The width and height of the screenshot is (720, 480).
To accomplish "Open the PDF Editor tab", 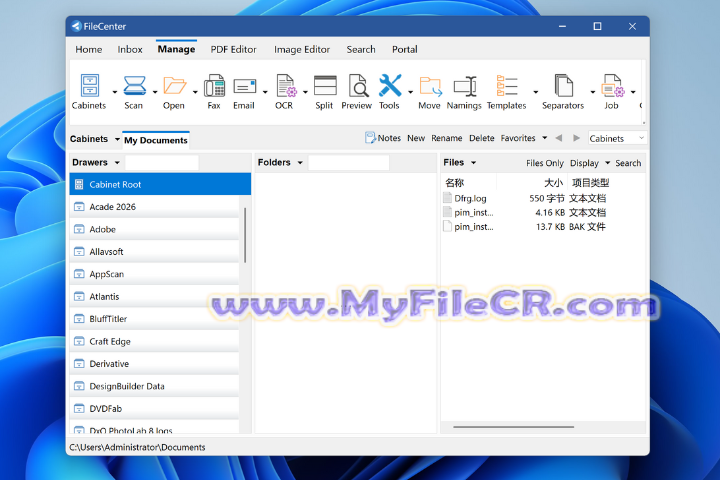I will pos(233,49).
